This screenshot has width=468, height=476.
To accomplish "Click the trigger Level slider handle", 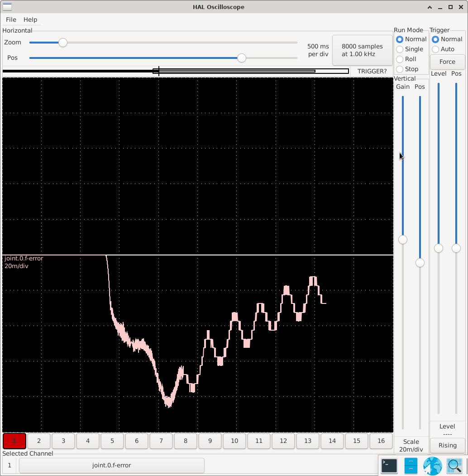I will pos(439,248).
